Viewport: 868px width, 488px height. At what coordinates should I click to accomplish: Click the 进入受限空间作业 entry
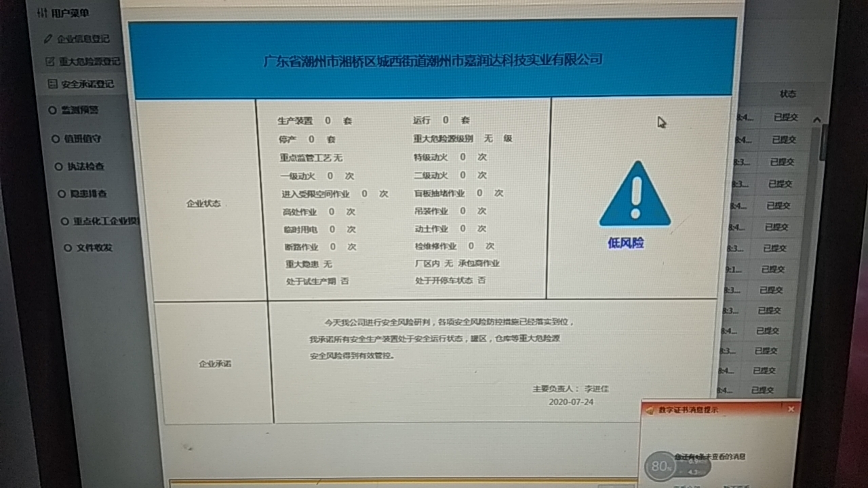pyautogui.click(x=335, y=193)
